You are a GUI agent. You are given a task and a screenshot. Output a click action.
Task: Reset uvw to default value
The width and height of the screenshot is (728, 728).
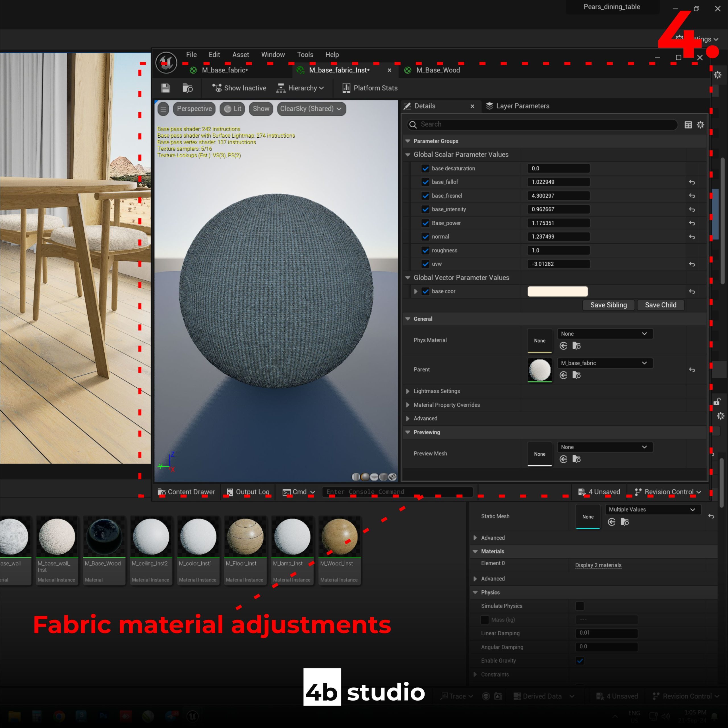pos(692,264)
